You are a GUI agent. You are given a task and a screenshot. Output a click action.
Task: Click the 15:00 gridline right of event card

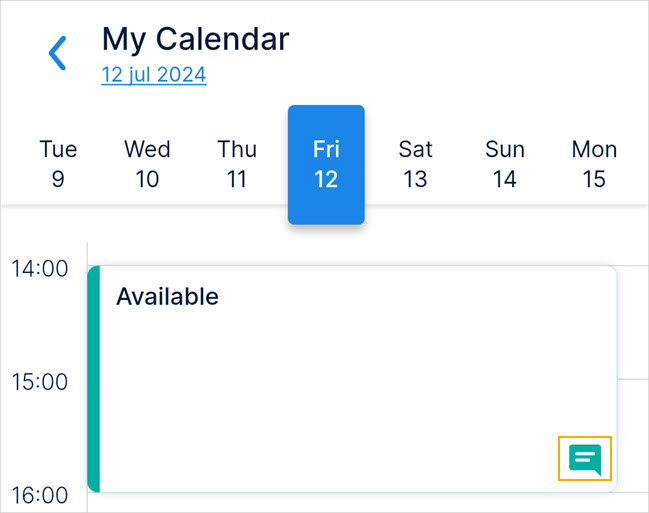click(x=632, y=379)
